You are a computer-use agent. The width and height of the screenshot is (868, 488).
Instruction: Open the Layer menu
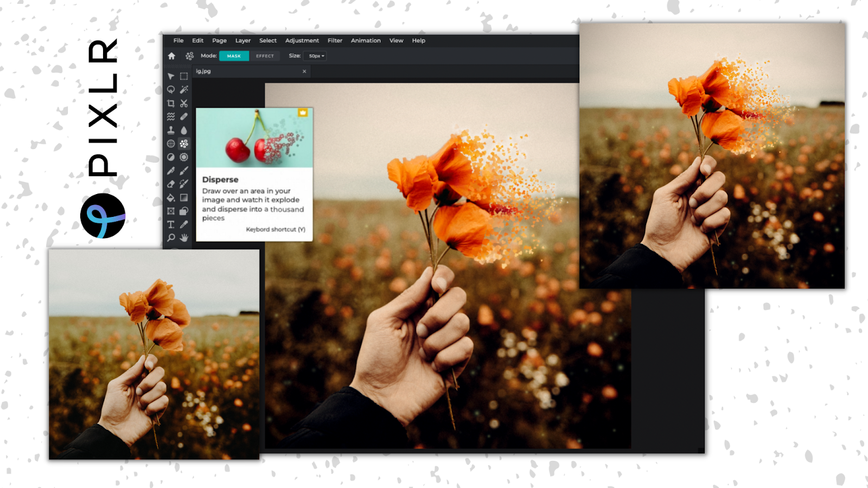pyautogui.click(x=243, y=41)
